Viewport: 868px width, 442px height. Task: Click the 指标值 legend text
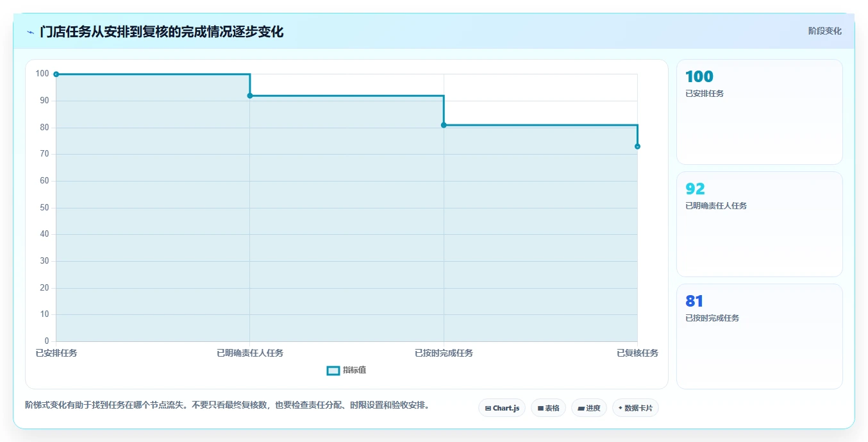(355, 370)
